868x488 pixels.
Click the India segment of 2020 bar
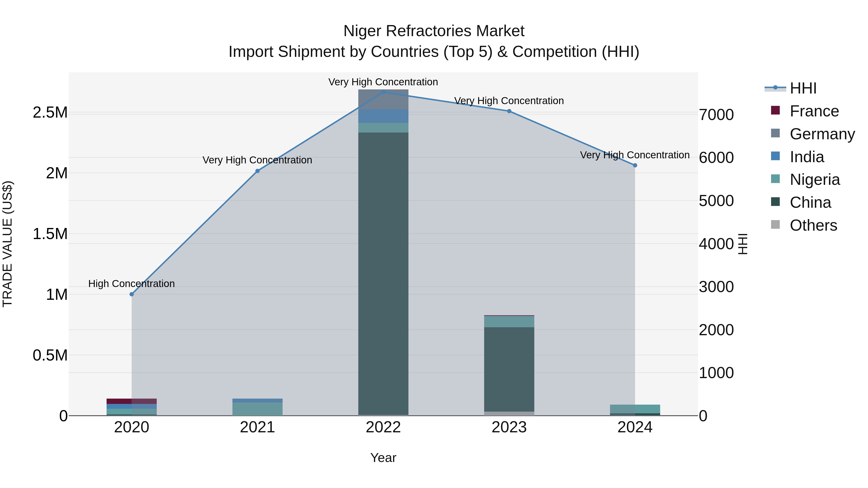132,406
